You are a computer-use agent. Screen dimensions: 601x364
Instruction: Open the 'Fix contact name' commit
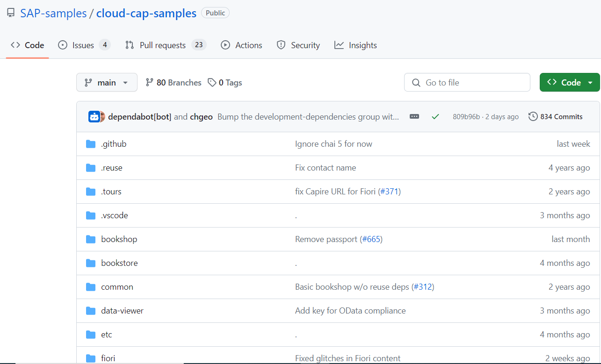point(326,168)
